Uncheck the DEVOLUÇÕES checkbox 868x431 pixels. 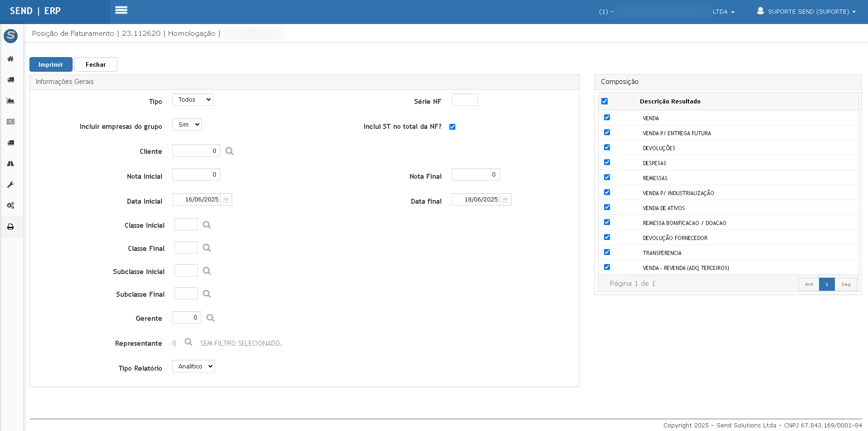607,147
